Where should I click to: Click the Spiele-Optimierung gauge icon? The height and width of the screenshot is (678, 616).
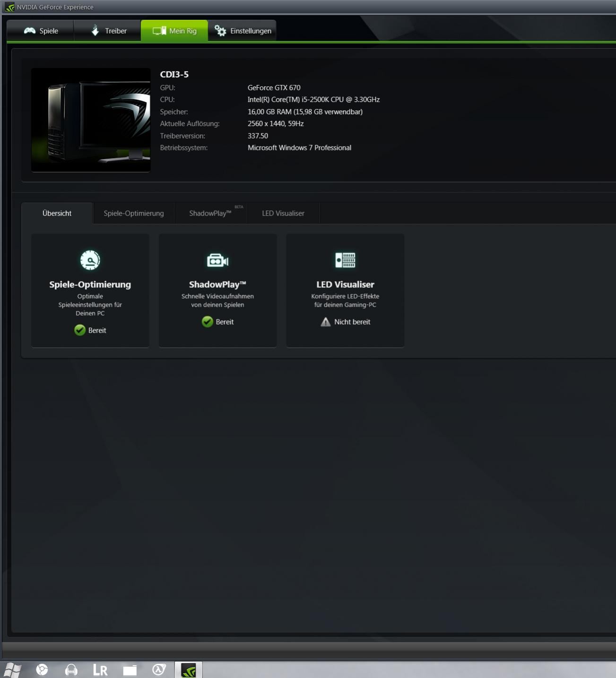pyautogui.click(x=90, y=260)
